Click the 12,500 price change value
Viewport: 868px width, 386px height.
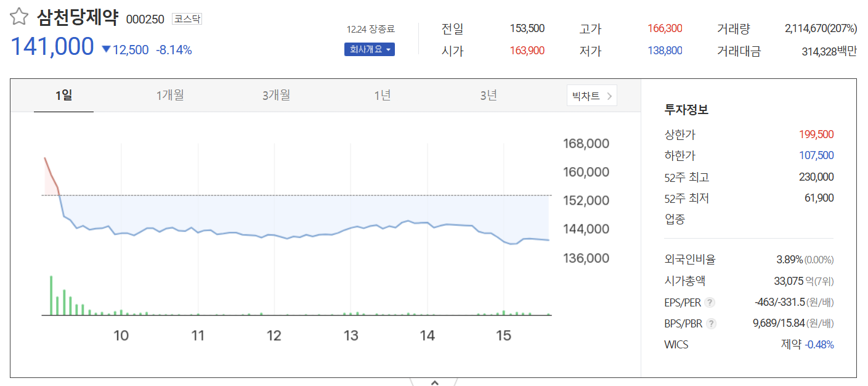pyautogui.click(x=130, y=50)
